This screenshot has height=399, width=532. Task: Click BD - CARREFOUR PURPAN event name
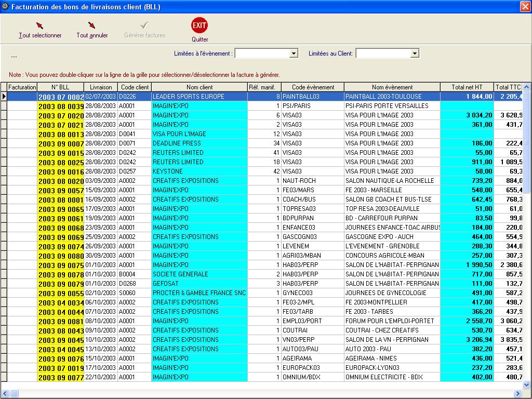(x=392, y=218)
